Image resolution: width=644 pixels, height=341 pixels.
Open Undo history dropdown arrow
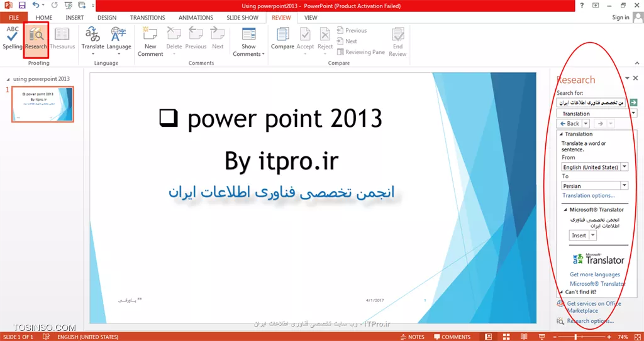[x=43, y=6]
